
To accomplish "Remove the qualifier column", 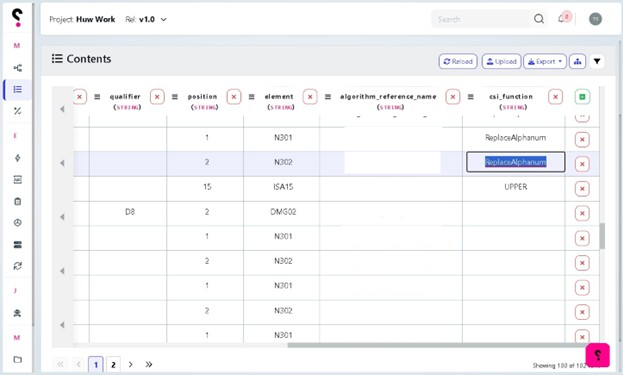I will (x=157, y=97).
